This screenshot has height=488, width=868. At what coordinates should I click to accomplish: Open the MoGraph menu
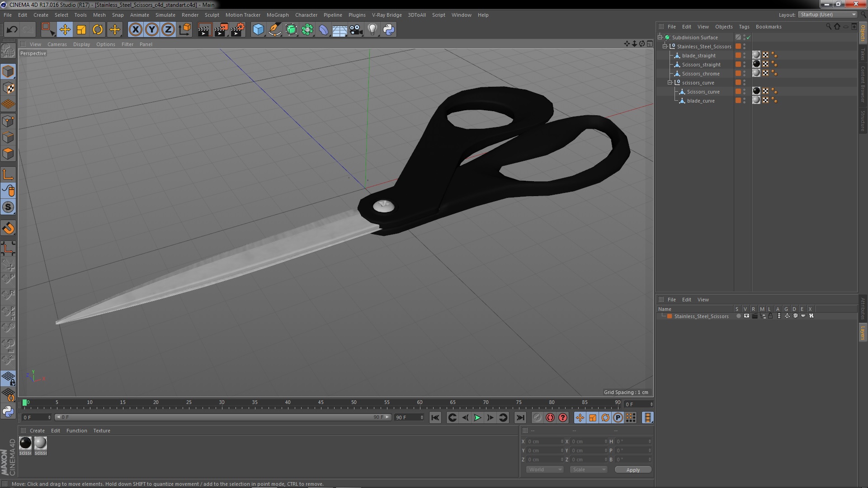pyautogui.click(x=277, y=15)
